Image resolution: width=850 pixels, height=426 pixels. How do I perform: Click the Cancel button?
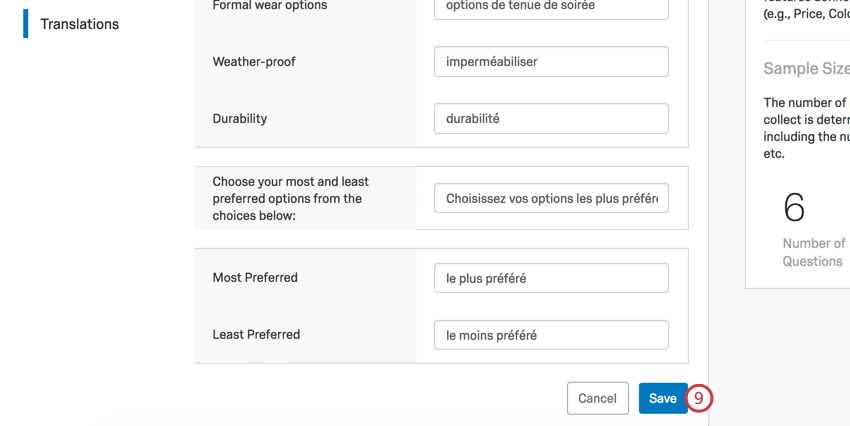tap(597, 398)
